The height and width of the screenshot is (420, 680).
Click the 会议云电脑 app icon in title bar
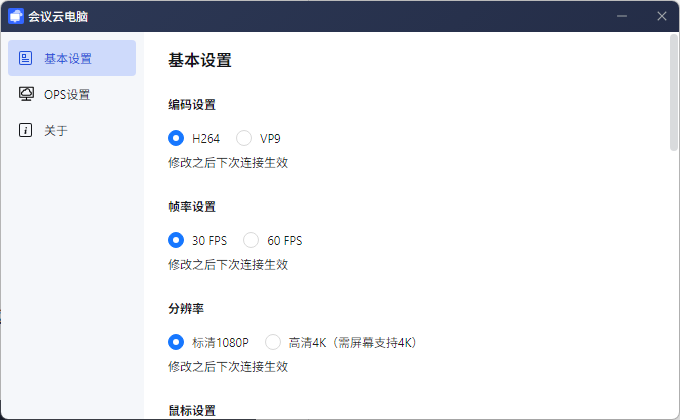pos(16,16)
